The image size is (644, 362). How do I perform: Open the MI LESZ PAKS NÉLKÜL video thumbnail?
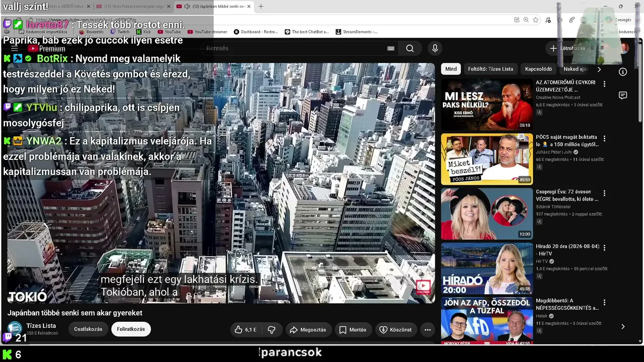[x=487, y=105]
